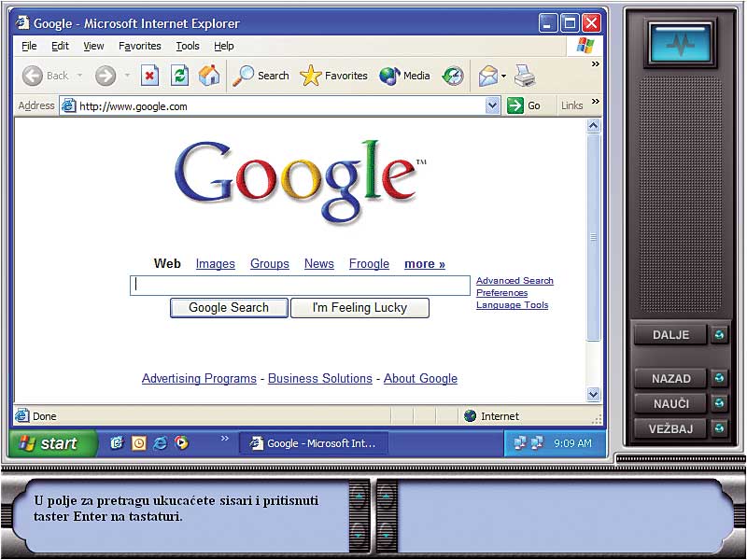The width and height of the screenshot is (747, 560).
Task: Click the Print printer icon
Action: (x=525, y=76)
